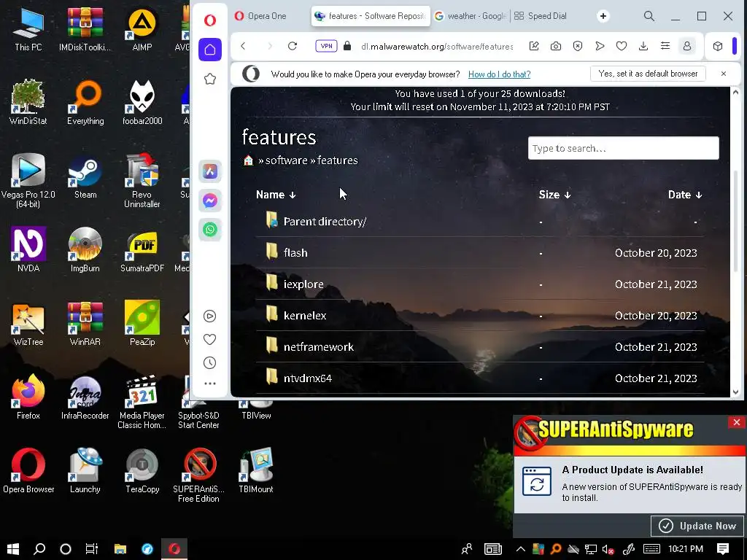Click the send/flow arrow icon in the toolbar
Viewport: 747px width, 560px height.
click(600, 46)
